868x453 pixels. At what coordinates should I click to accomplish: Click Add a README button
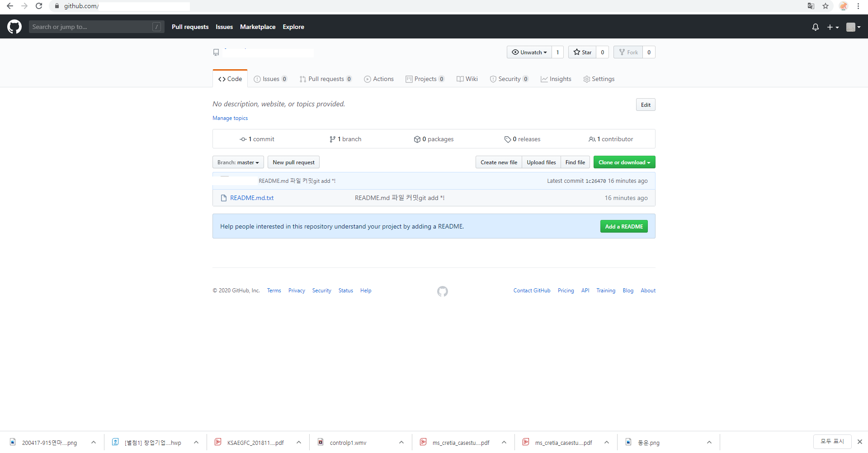[624, 226]
